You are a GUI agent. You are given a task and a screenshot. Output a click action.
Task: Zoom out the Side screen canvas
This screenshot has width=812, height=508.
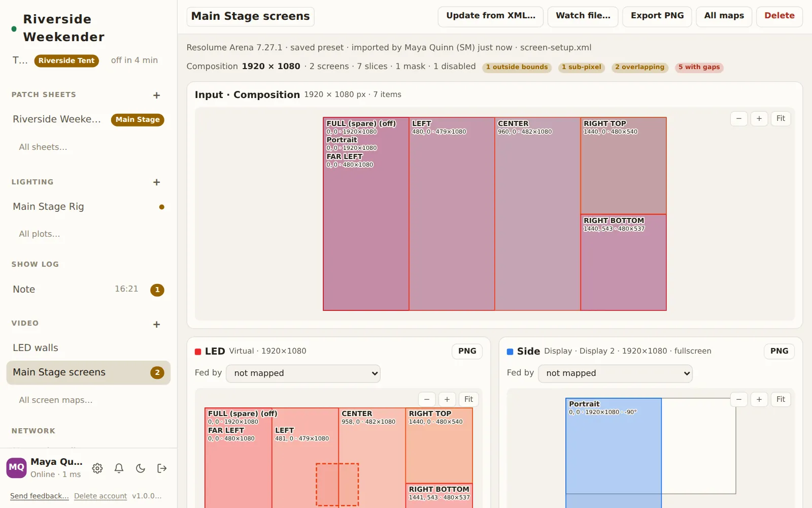[x=739, y=399]
